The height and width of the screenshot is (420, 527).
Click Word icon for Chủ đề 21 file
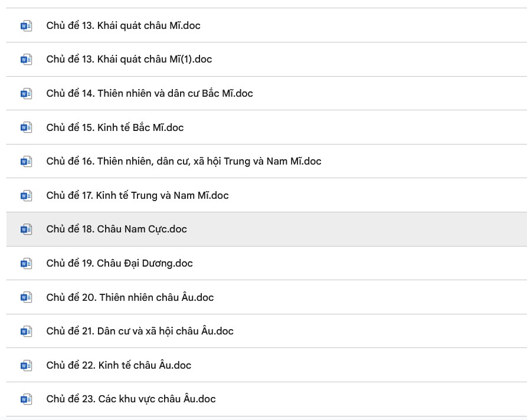[26, 332]
